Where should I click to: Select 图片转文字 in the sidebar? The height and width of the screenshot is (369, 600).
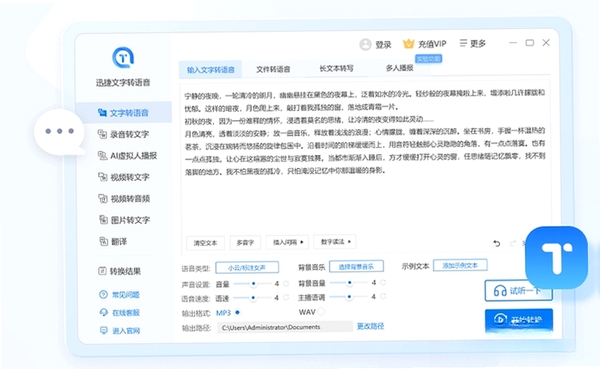click(x=124, y=220)
